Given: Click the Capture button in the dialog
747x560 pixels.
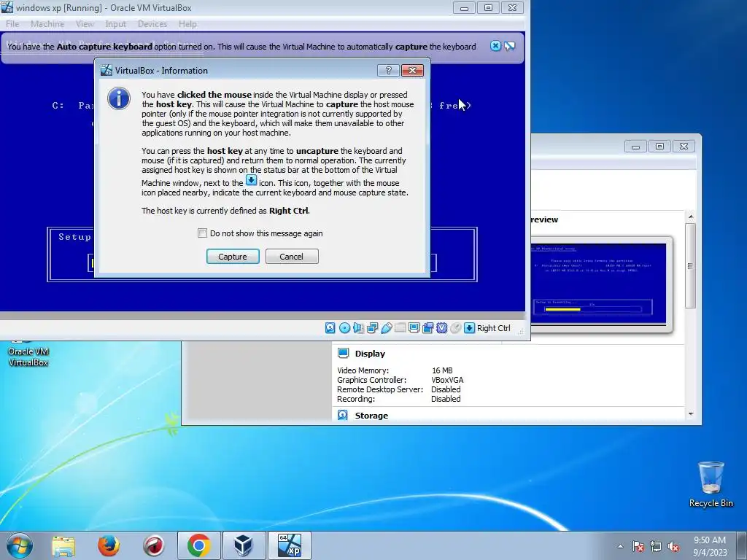Looking at the screenshot, I should coord(233,256).
